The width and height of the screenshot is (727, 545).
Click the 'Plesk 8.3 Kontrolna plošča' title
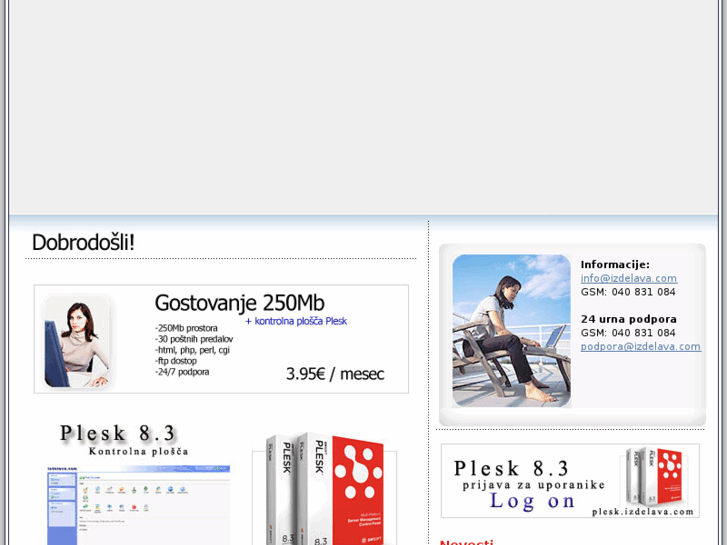(x=124, y=440)
